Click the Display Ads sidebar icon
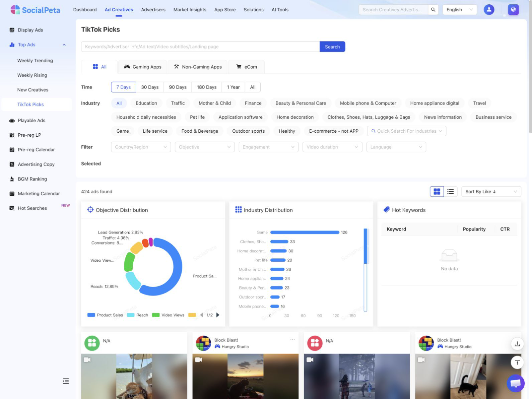The width and height of the screenshot is (532, 399). (12, 30)
